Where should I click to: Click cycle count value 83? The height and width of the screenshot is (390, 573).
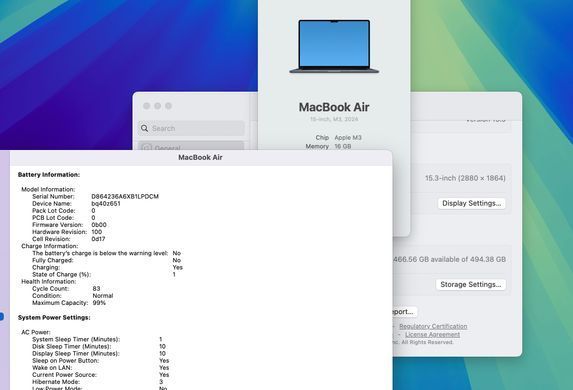96,288
